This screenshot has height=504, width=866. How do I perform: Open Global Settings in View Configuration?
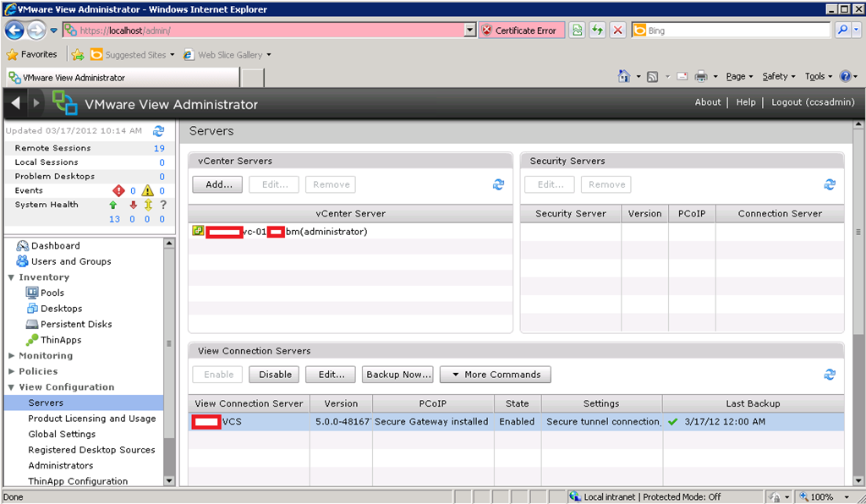point(62,434)
